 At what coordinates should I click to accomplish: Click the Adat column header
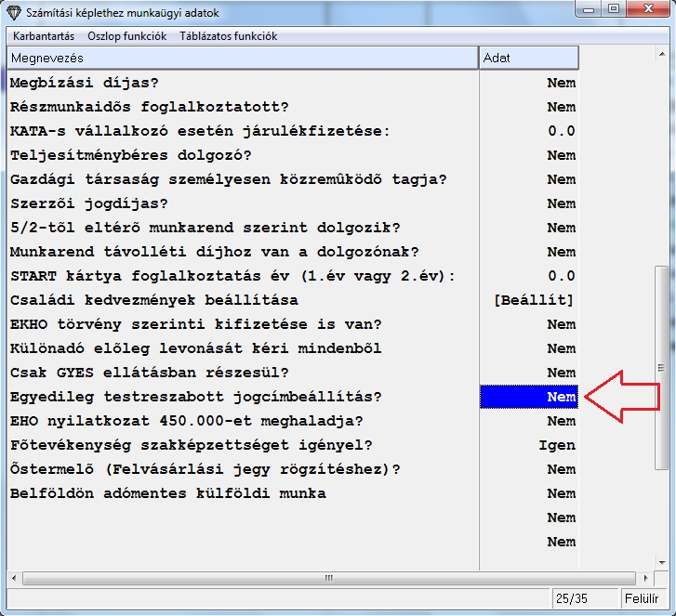click(527, 58)
